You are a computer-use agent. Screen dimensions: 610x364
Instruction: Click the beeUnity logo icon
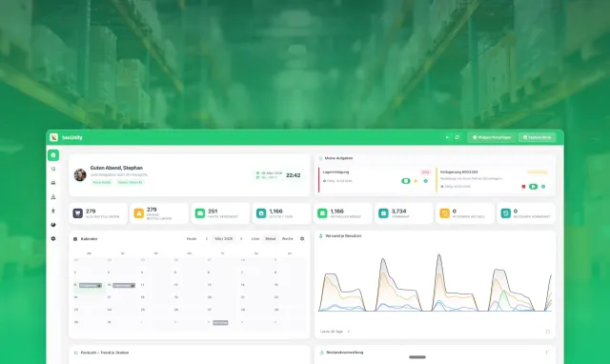click(53, 137)
